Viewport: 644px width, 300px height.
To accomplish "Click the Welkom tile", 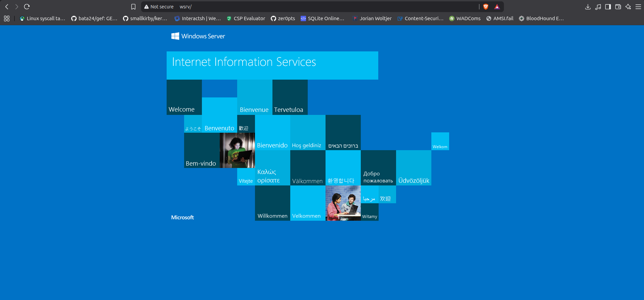I will click(x=440, y=141).
